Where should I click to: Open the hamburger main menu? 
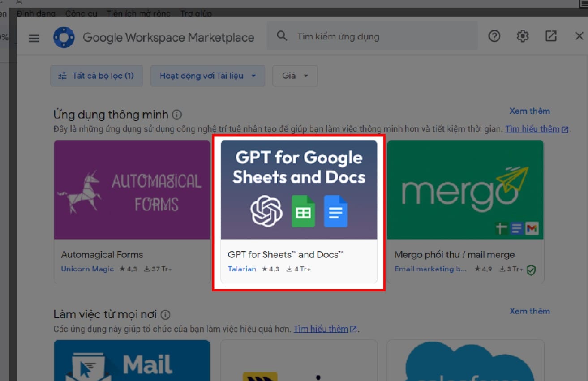(34, 38)
